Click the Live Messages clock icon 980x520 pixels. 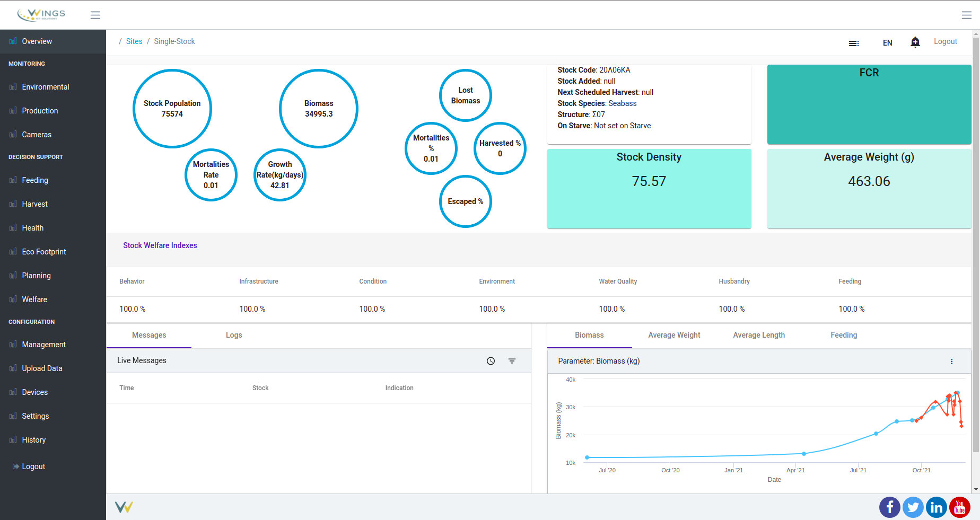pyautogui.click(x=491, y=361)
